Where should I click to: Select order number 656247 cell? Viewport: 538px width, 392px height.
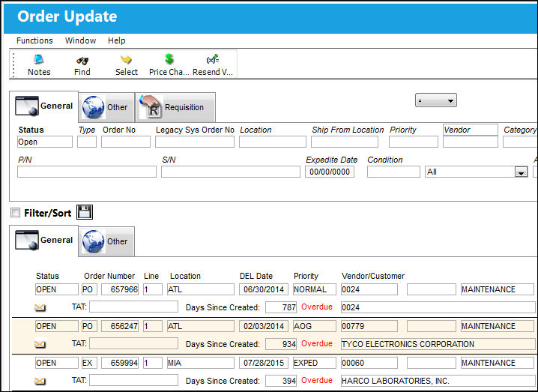[x=120, y=326]
